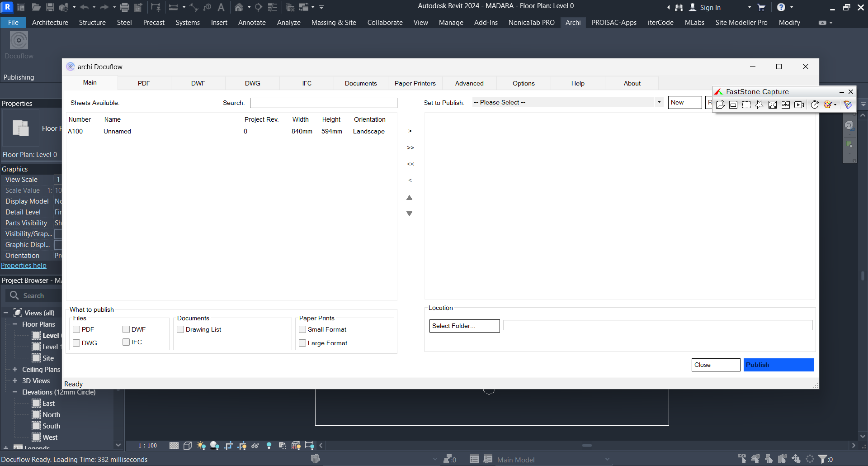
Task: Move selected sheet up with triangle button
Action: coord(410,197)
